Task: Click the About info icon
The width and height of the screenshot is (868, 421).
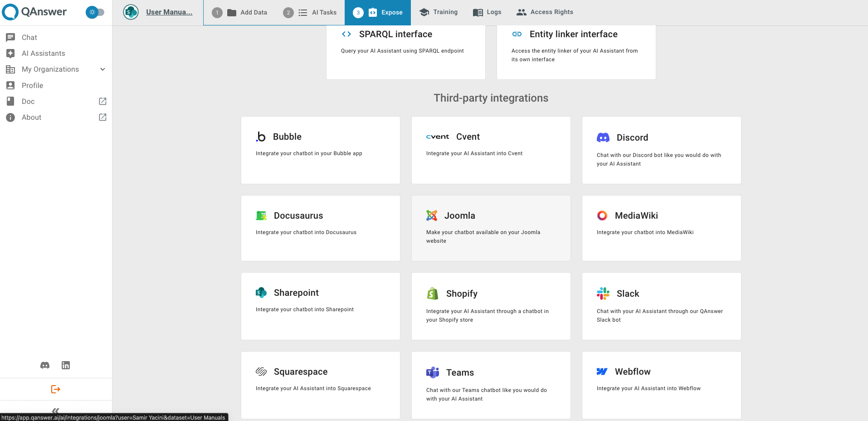Action: [10, 117]
